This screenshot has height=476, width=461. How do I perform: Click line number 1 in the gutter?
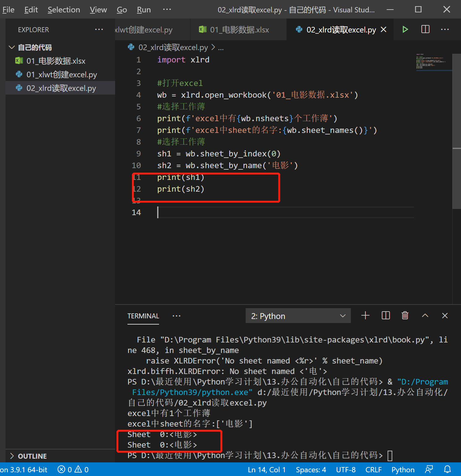139,60
